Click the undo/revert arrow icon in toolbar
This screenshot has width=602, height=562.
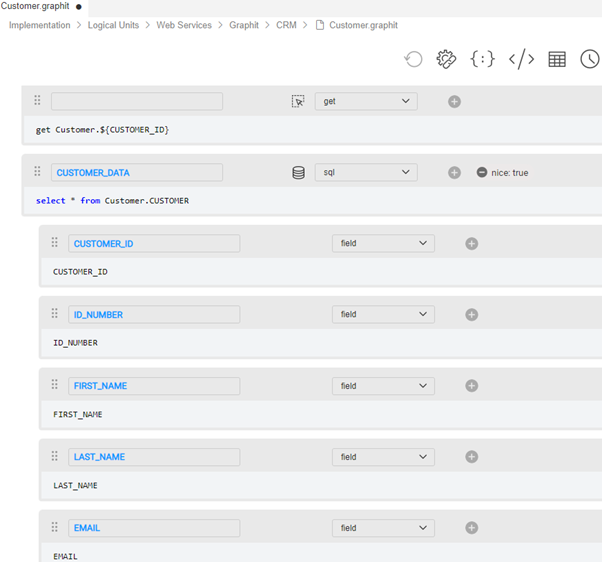tap(413, 60)
